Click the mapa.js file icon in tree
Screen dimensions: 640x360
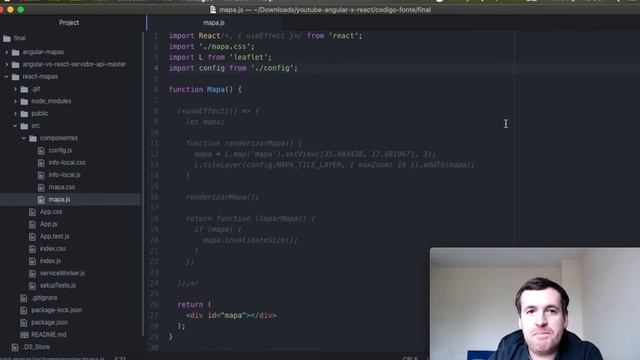point(41,200)
